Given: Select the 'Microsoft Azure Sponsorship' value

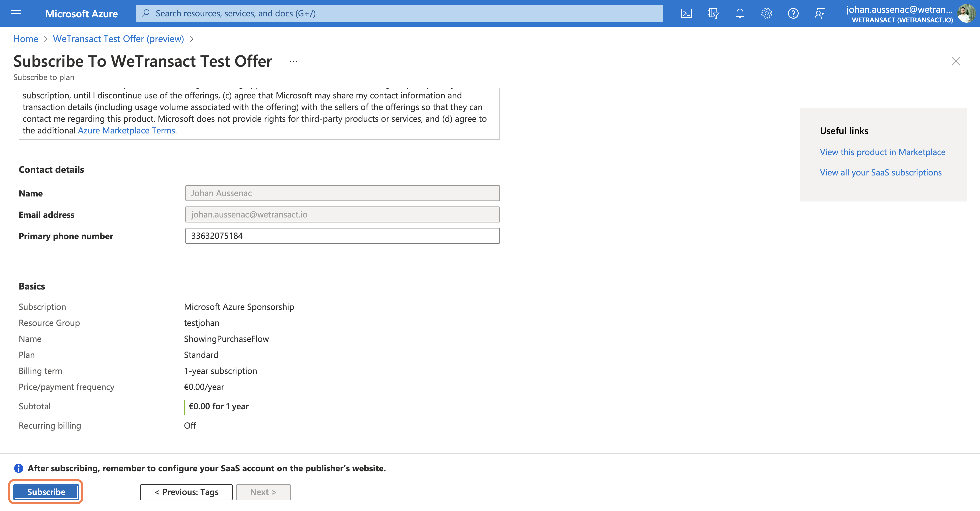Looking at the screenshot, I should 239,307.
